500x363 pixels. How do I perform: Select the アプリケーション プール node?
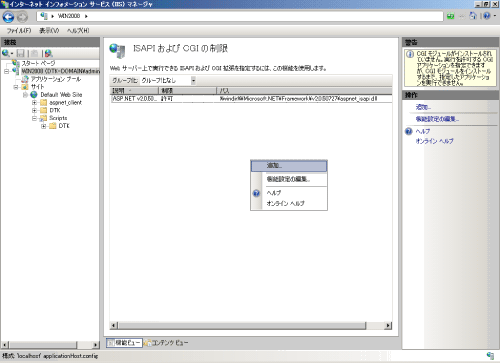pos(56,79)
